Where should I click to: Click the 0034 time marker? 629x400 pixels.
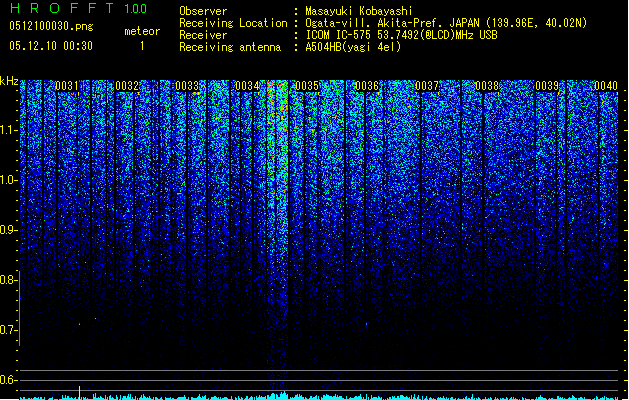247,86
